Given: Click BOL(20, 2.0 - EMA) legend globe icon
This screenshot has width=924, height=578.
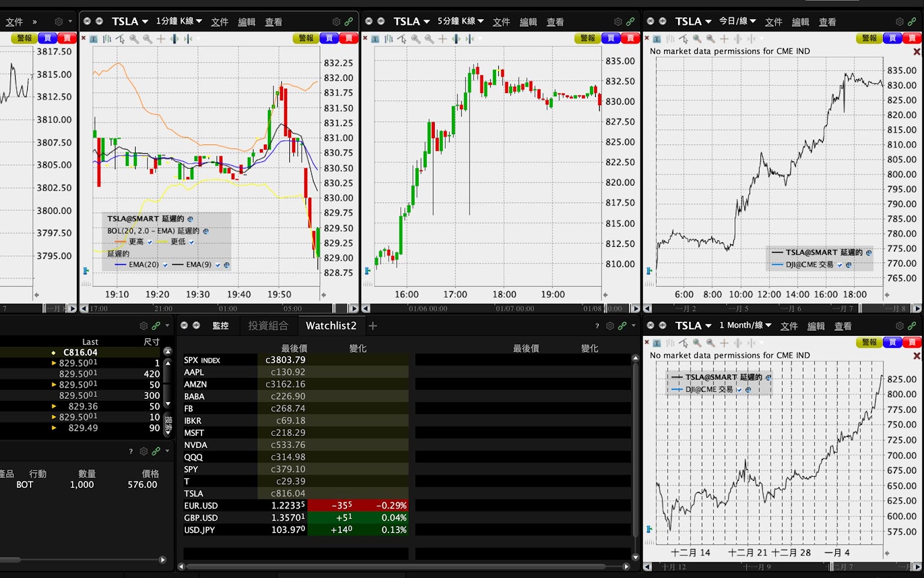Looking at the screenshot, I should point(206,231).
